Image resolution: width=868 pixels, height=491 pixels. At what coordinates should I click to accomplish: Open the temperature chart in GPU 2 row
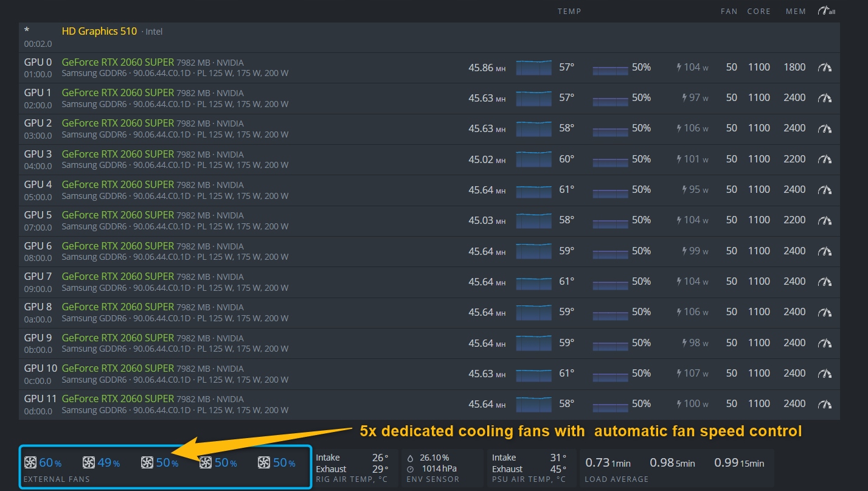point(534,128)
